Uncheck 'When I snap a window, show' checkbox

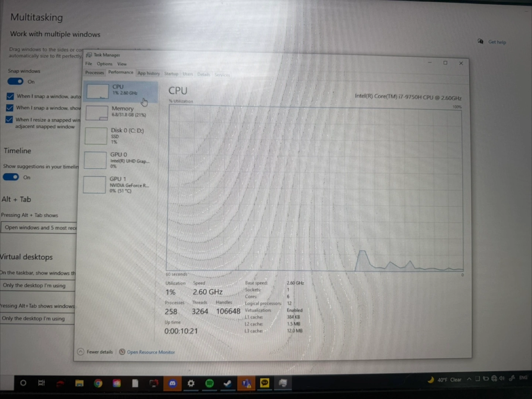click(x=10, y=108)
